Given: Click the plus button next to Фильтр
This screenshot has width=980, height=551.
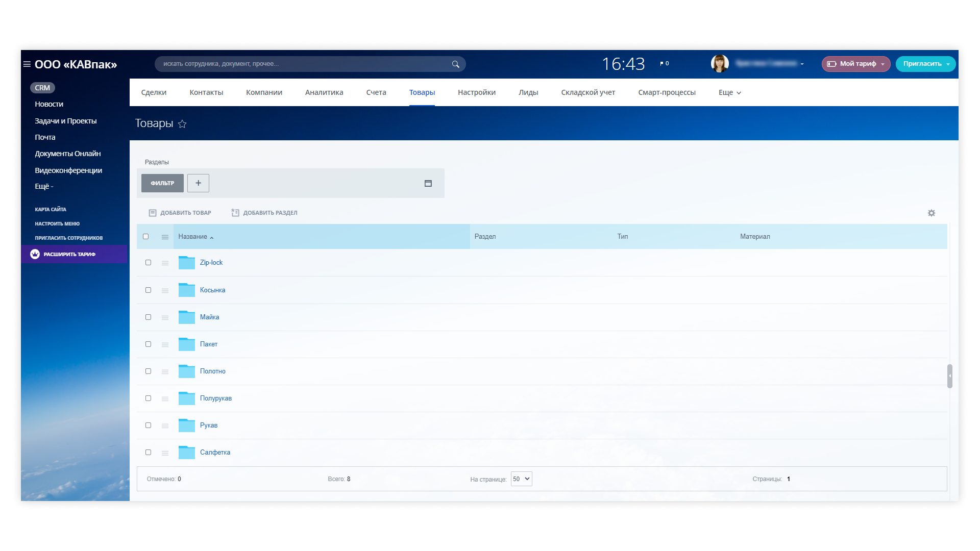Looking at the screenshot, I should tap(198, 183).
